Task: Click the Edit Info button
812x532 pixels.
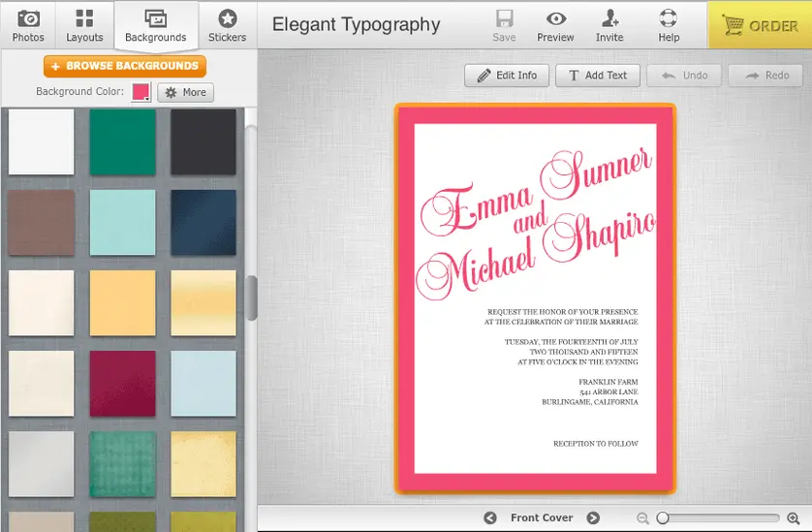Action: (507, 76)
